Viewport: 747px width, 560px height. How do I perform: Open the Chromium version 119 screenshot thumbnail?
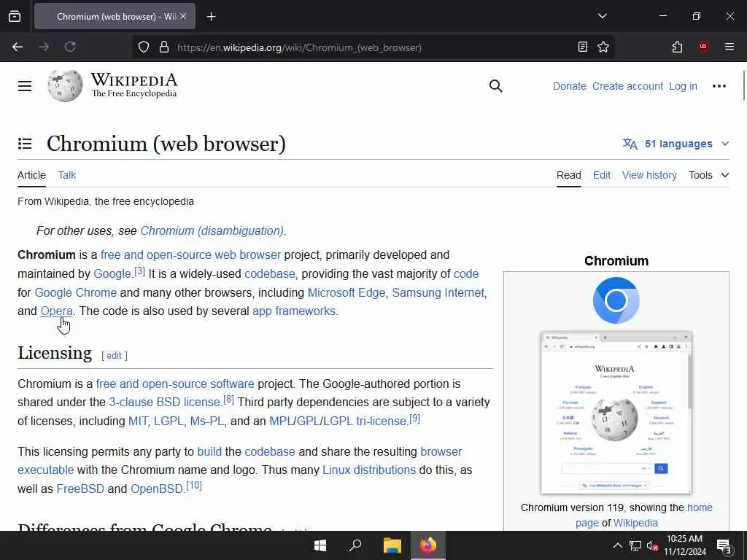616,413
